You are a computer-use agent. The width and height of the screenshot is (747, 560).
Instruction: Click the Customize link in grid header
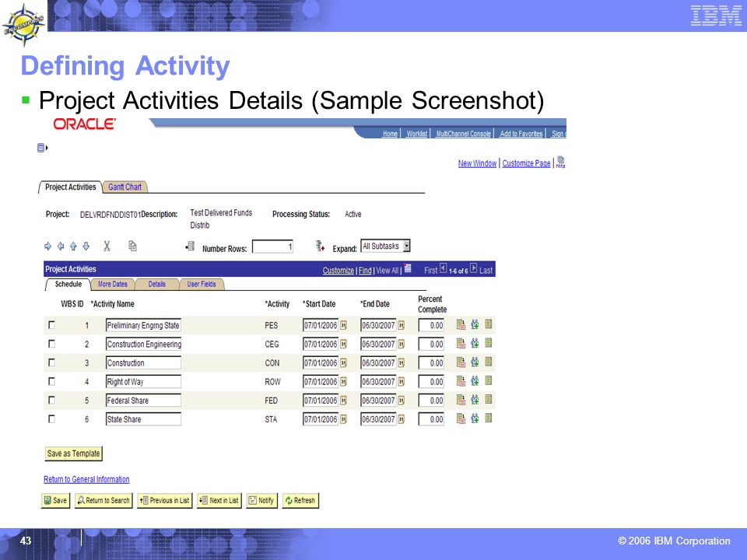tap(338, 271)
